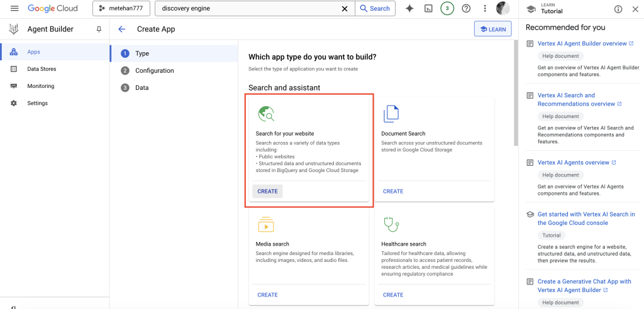This screenshot has width=644, height=309.
Task: Open the three-dot more options menu
Action: (x=484, y=9)
